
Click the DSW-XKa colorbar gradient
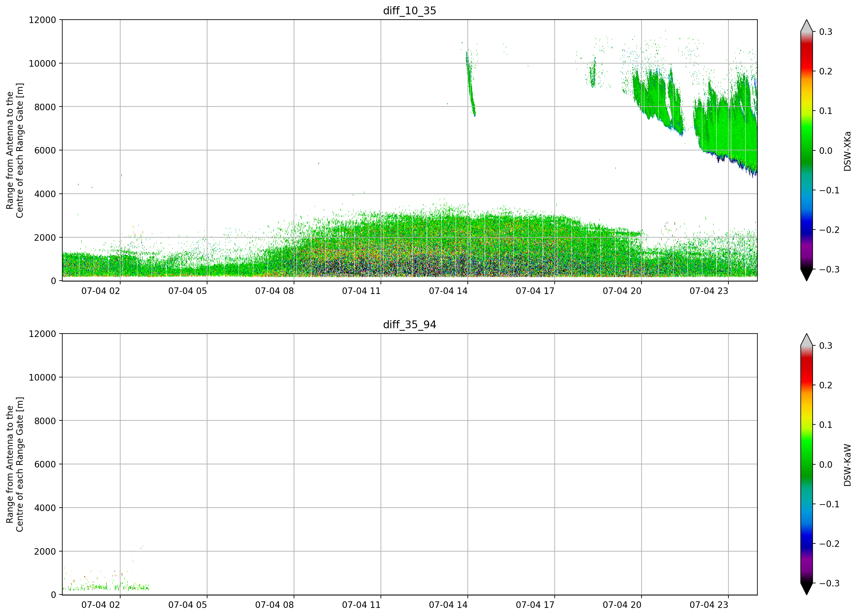[807, 150]
